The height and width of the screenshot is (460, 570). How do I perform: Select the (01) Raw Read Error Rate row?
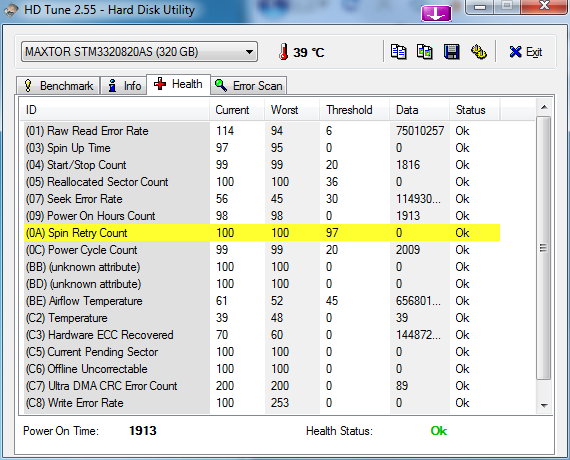click(262, 131)
